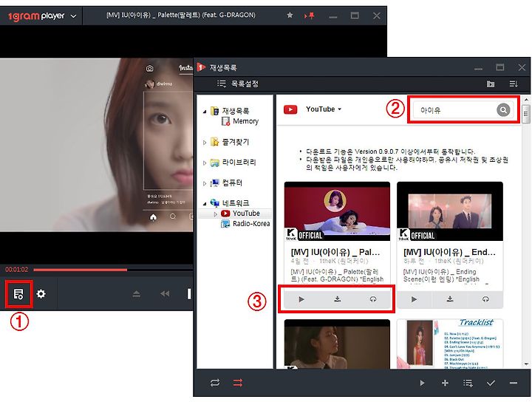Viewport: 532px width, 402px height.
Task: Click the folder view icon in playlist toolbar
Action: (x=491, y=84)
